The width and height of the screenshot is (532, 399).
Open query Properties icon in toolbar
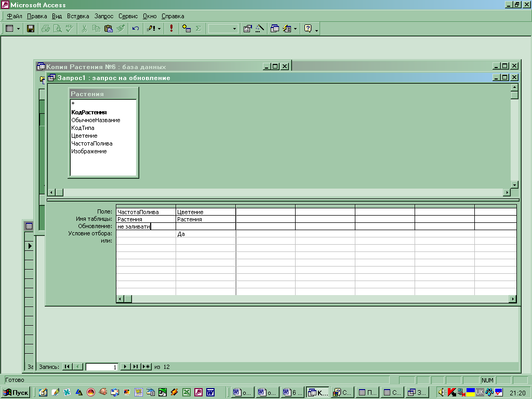pyautogui.click(x=248, y=29)
